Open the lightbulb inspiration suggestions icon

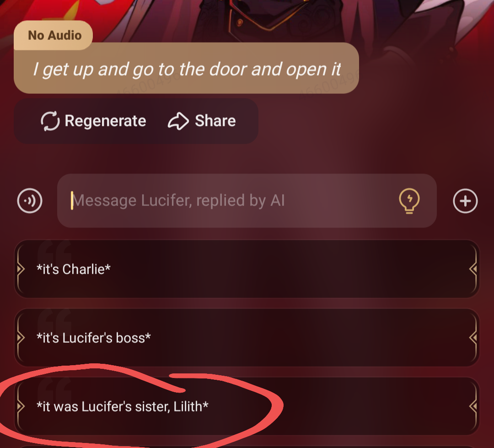point(409,201)
